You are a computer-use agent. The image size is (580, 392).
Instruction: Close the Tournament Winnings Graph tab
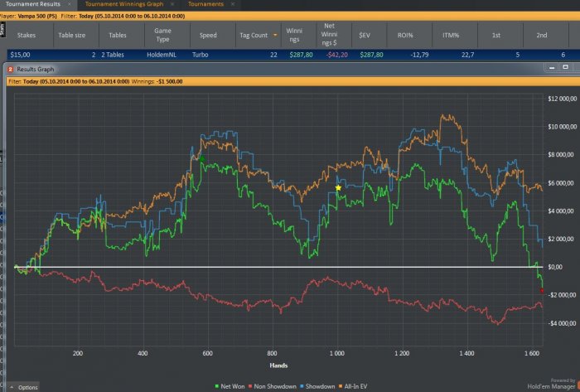pos(172,4)
